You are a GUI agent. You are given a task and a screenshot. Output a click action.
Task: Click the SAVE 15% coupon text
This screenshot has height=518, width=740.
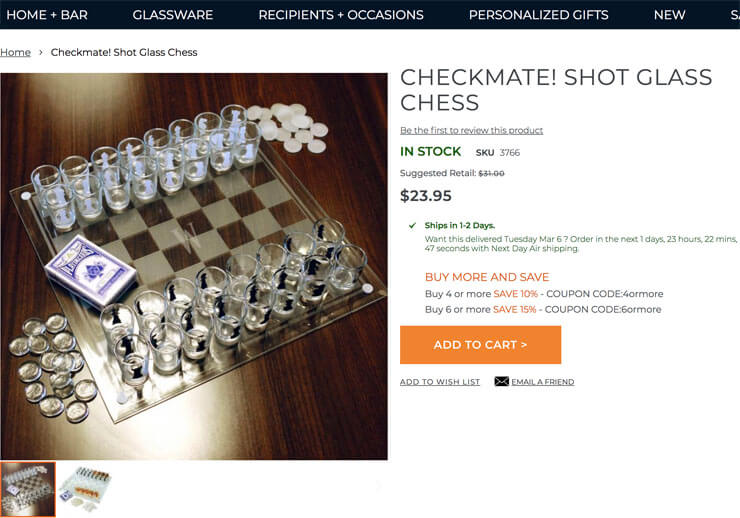515,310
